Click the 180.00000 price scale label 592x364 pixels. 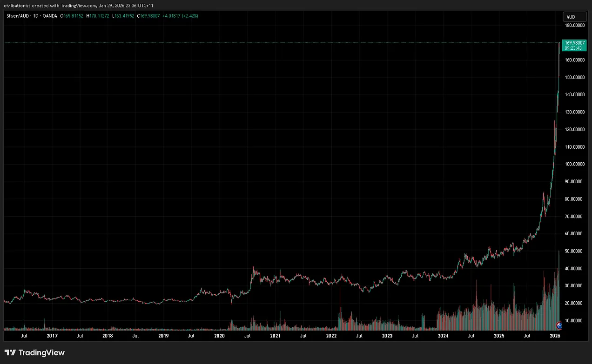pyautogui.click(x=574, y=25)
